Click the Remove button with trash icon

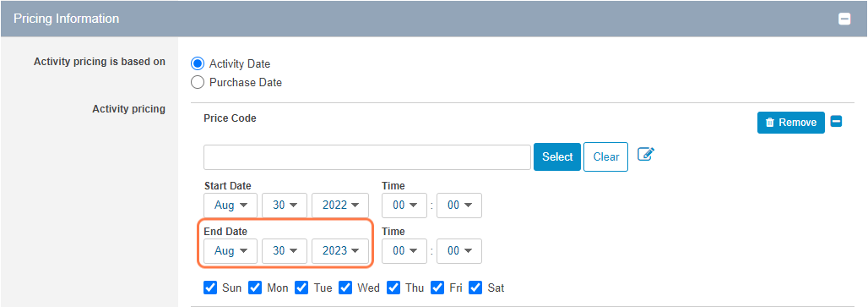pyautogui.click(x=790, y=123)
